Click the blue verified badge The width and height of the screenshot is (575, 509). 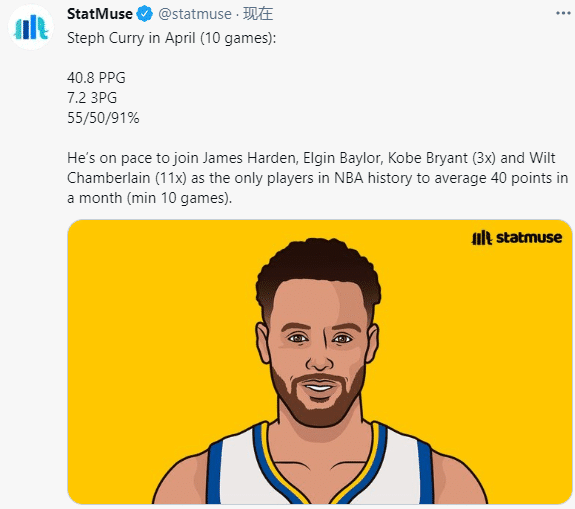(144, 14)
